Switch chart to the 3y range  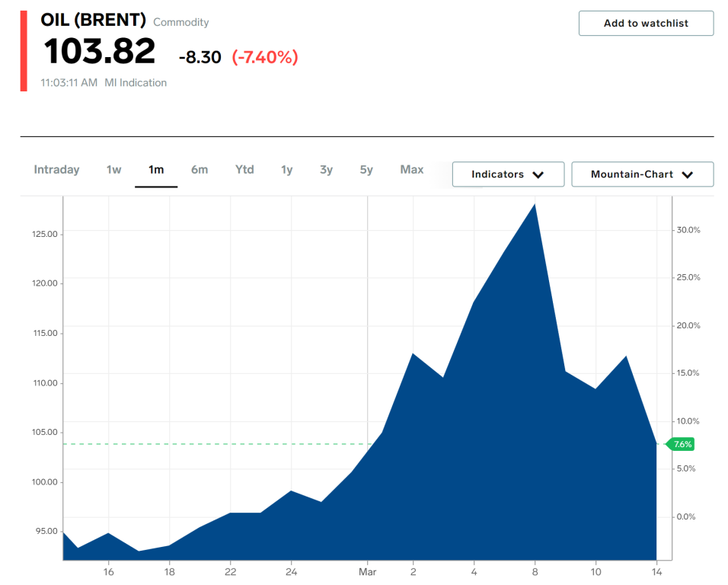327,170
